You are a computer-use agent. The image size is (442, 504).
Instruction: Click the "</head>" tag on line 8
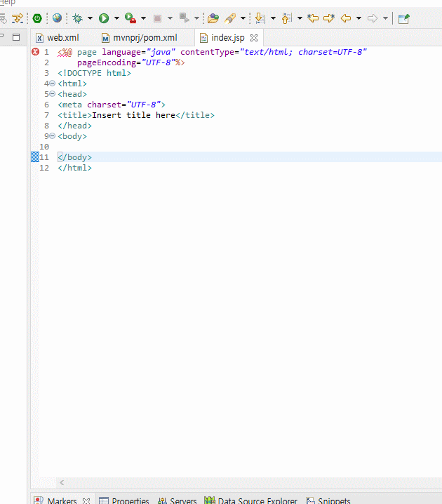point(74,126)
